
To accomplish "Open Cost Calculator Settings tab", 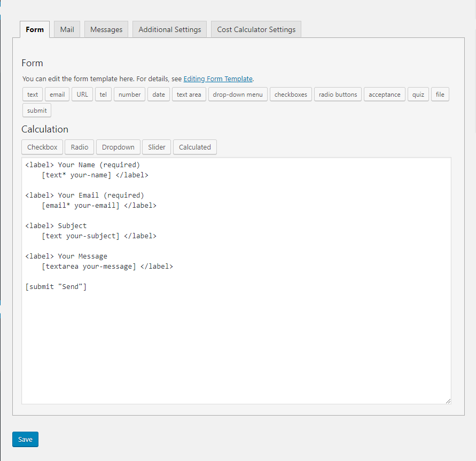I will click(x=256, y=29).
